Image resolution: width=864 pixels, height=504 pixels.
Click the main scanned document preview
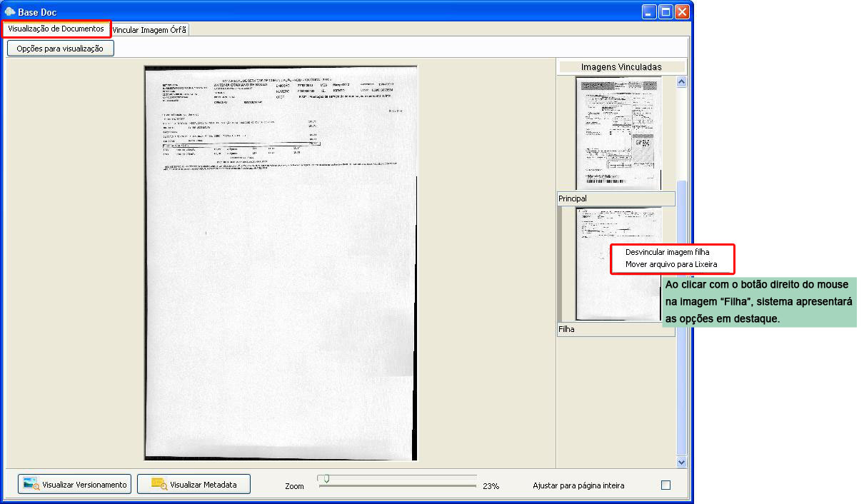click(x=281, y=263)
